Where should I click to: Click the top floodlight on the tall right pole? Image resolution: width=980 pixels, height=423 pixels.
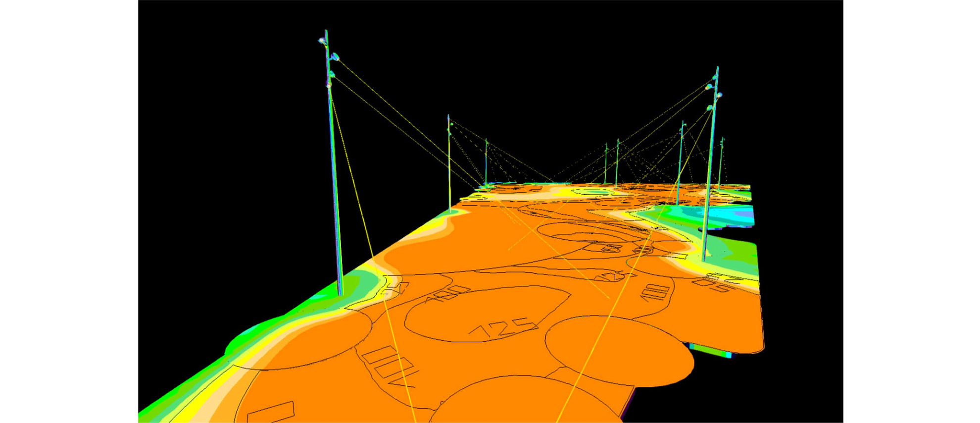[x=714, y=78]
